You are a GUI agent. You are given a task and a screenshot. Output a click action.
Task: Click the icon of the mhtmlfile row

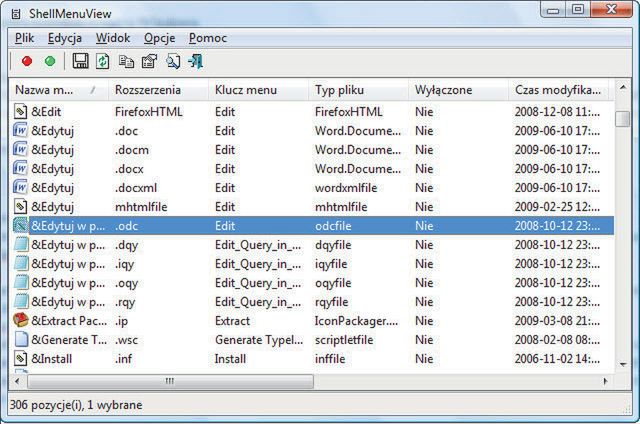point(20,206)
